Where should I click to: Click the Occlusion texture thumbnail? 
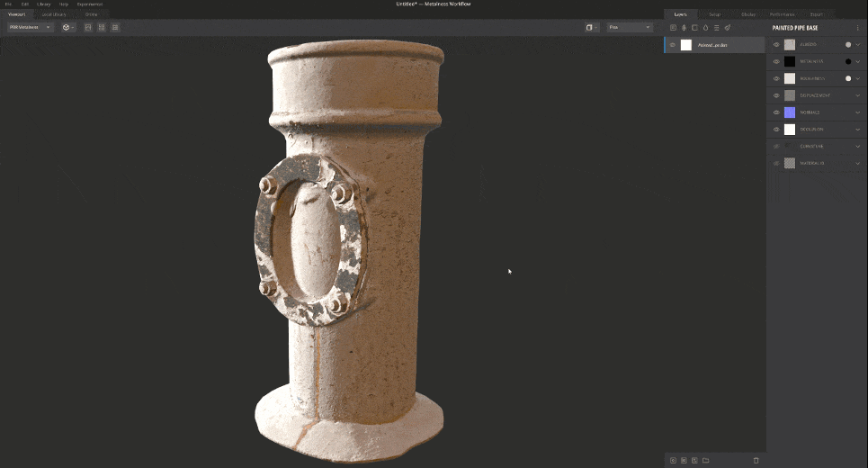(x=790, y=130)
